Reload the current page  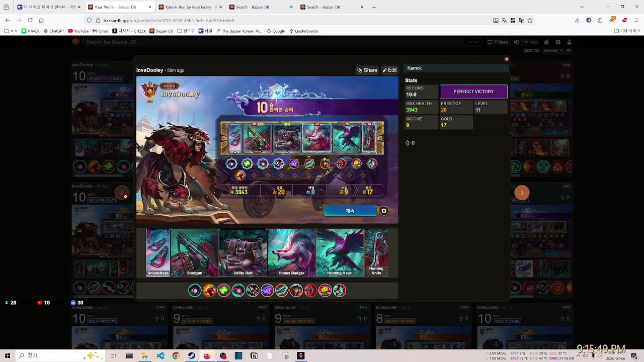[30, 20]
